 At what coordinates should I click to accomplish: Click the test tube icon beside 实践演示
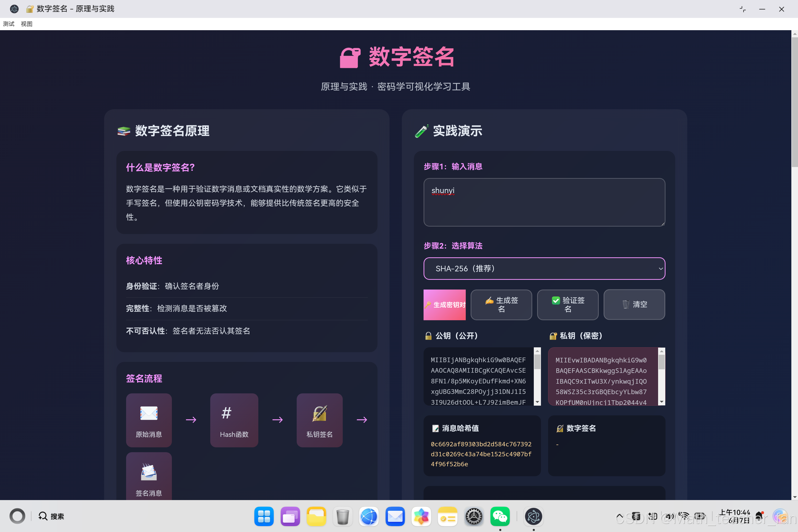422,131
